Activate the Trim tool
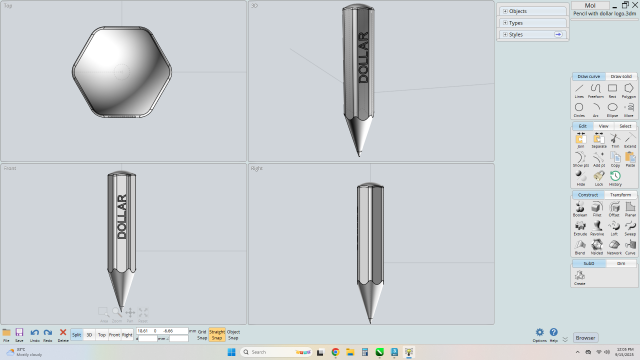Screen dimensions: 640x360 coord(615,140)
